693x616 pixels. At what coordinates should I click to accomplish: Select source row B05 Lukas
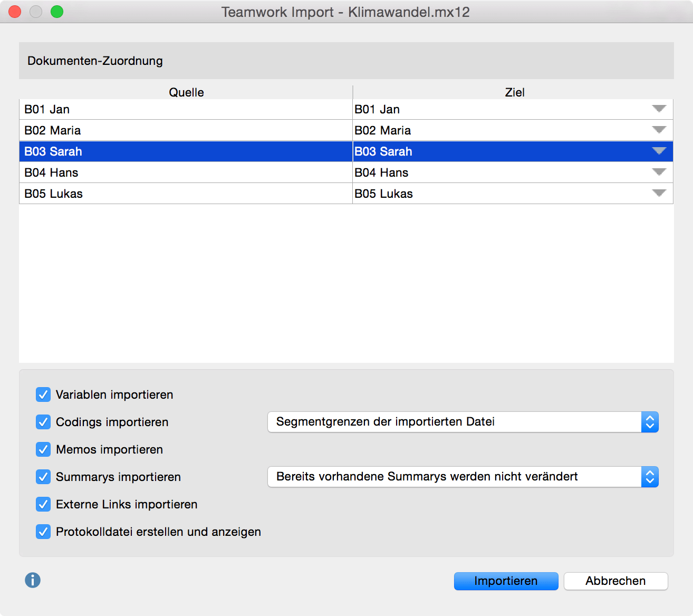[186, 194]
